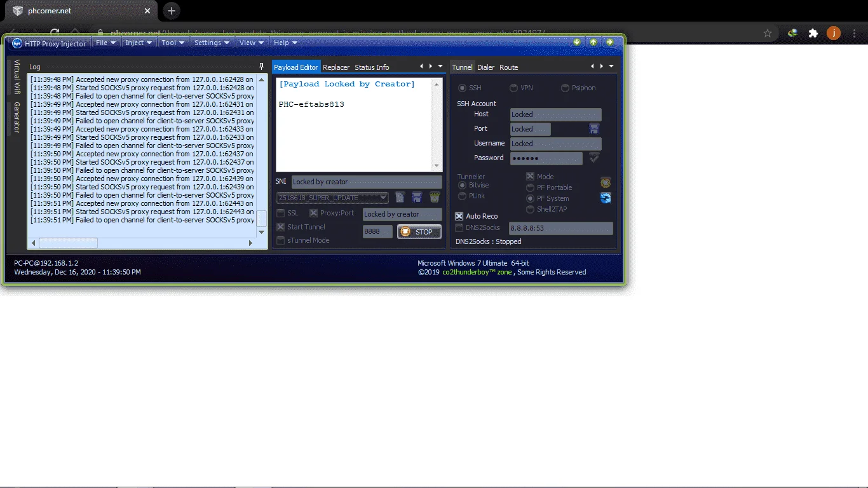Click the green right-arrow button in title bar
The width and height of the screenshot is (868, 488).
tap(609, 42)
